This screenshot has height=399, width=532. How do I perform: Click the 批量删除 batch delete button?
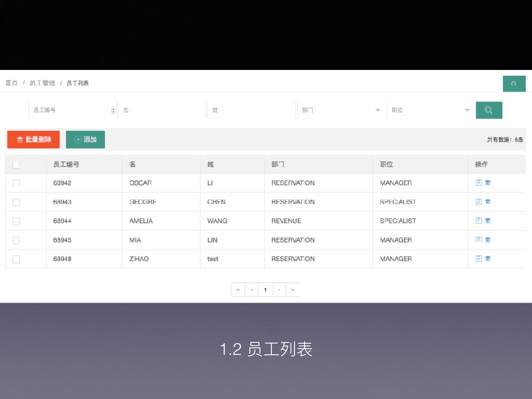[33, 139]
